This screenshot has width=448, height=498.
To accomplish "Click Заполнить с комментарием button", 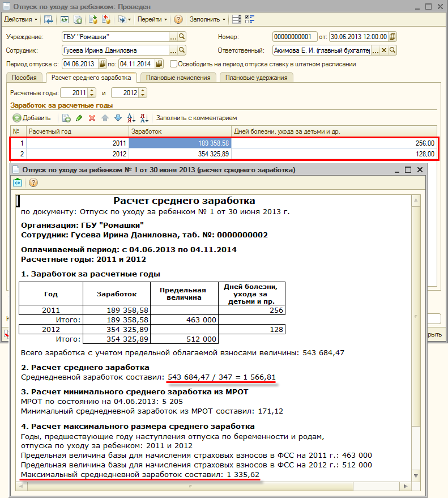I will tap(197, 118).
